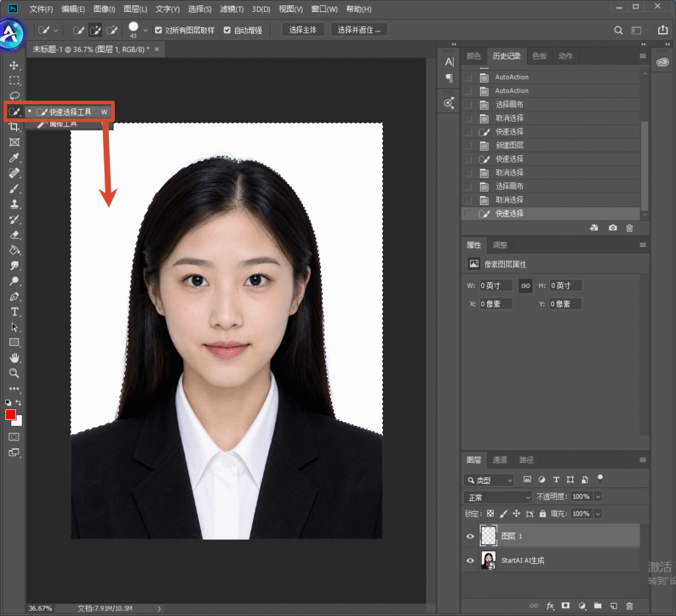676x616 pixels.
Task: Toggle link width and height button
Action: point(525,286)
